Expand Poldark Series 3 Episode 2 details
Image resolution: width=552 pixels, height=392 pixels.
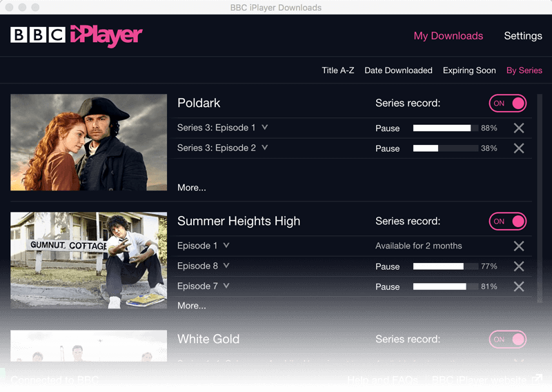click(265, 148)
